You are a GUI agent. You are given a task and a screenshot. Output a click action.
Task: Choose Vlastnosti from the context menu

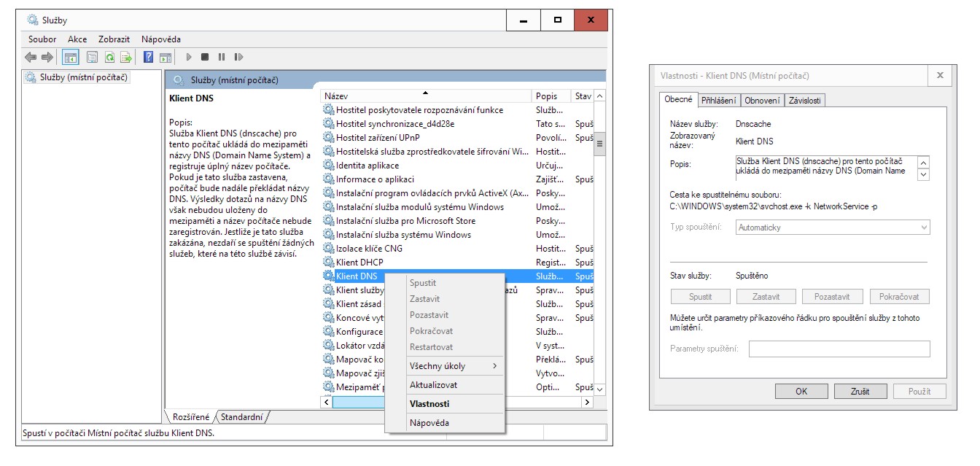coord(429,404)
